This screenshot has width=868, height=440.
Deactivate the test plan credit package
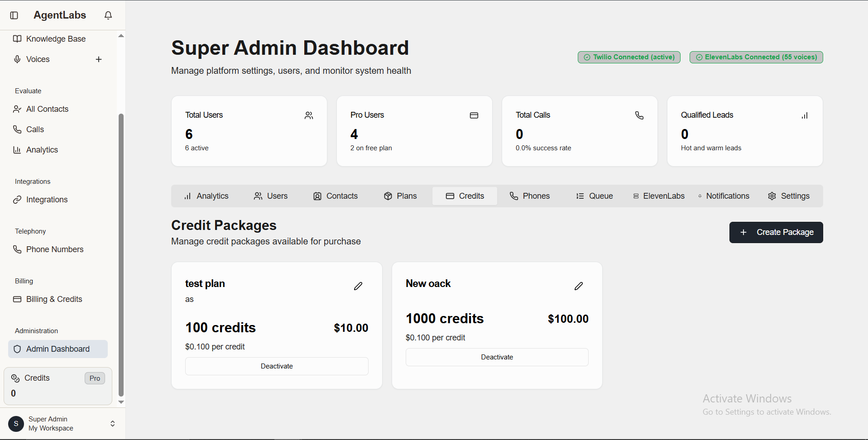[276, 366]
